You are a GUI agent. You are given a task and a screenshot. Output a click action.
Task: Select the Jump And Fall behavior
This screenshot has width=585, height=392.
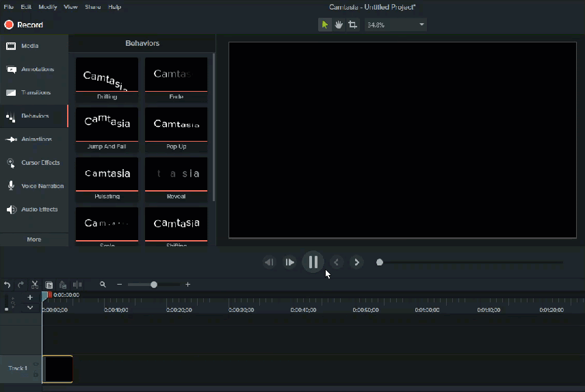107,129
